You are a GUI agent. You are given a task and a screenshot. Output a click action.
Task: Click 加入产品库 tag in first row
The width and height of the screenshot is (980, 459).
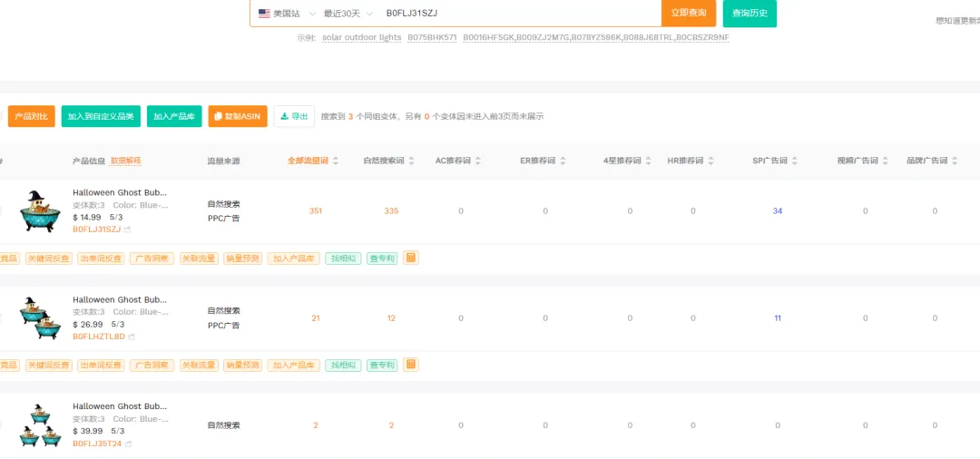point(294,259)
